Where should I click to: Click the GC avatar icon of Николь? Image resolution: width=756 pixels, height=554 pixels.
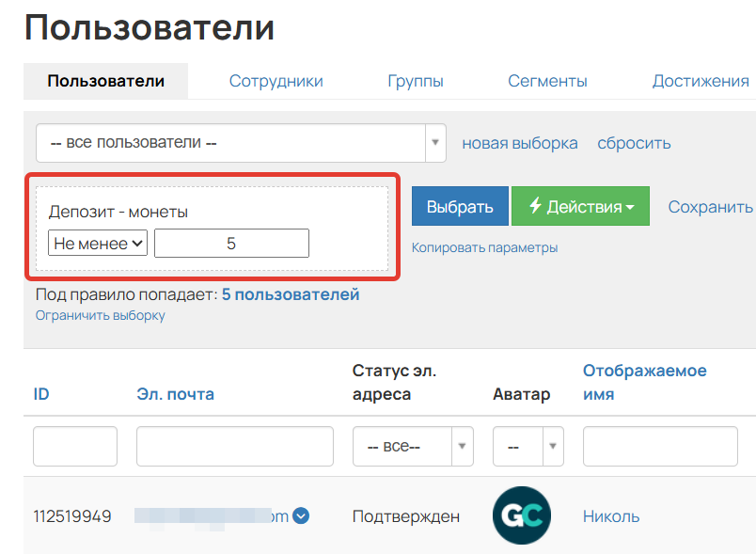(x=522, y=515)
